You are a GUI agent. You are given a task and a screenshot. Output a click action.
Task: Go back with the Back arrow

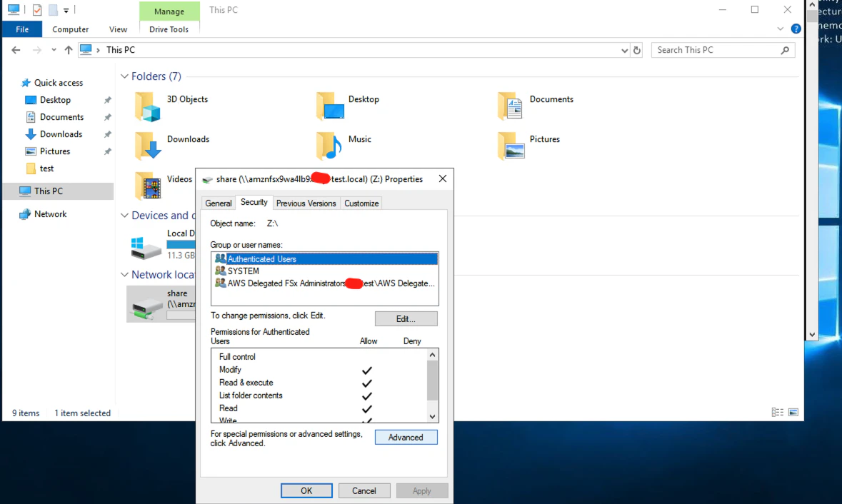[16, 50]
